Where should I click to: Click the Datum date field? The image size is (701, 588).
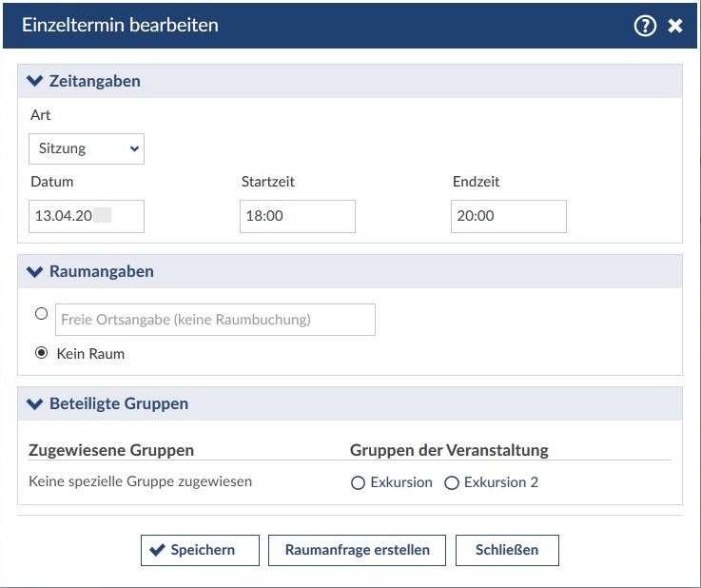(87, 216)
